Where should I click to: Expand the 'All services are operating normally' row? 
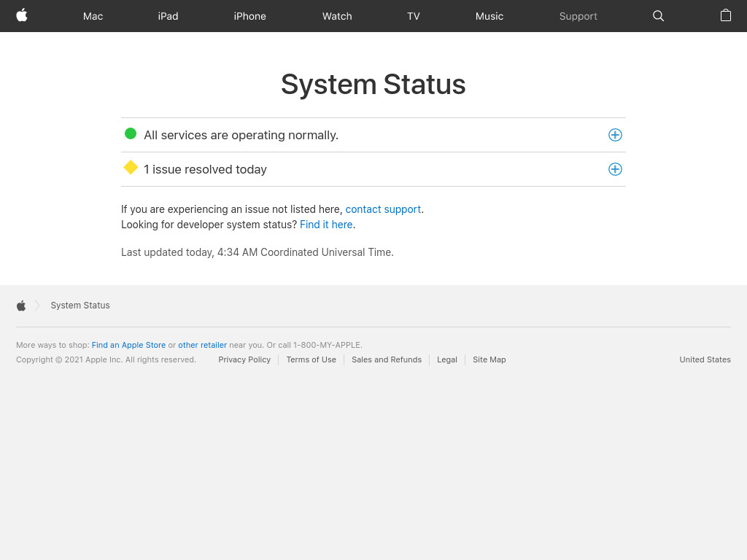[615, 135]
